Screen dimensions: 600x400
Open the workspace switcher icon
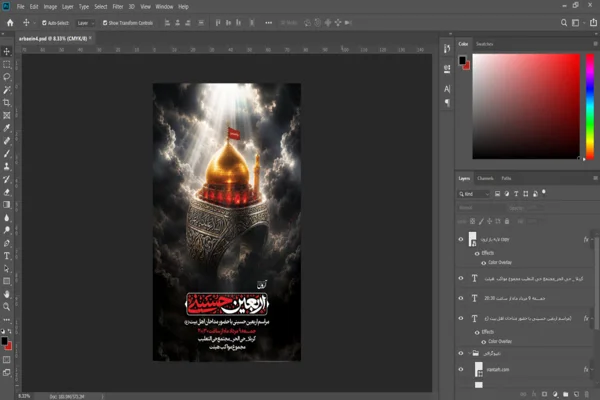(576, 23)
